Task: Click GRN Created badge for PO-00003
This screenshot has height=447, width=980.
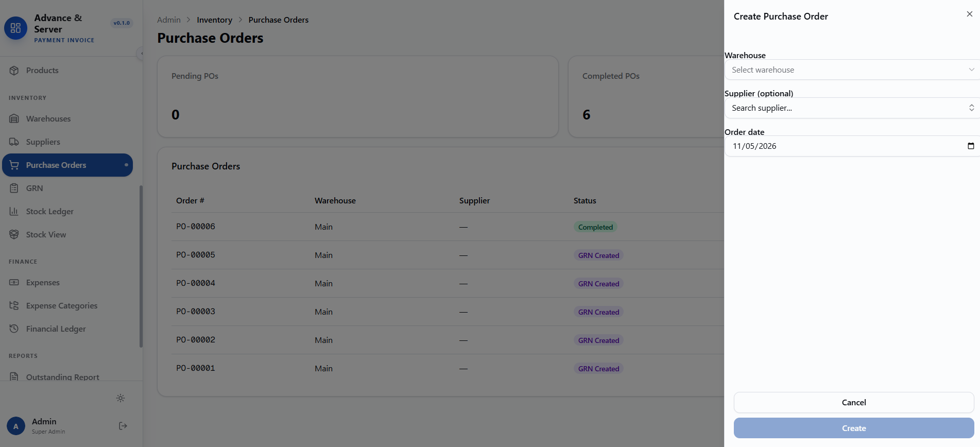Action: click(598, 312)
